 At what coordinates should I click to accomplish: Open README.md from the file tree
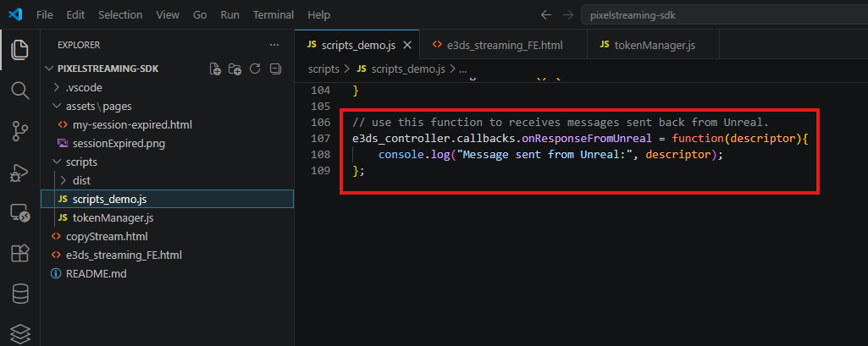coord(167,273)
